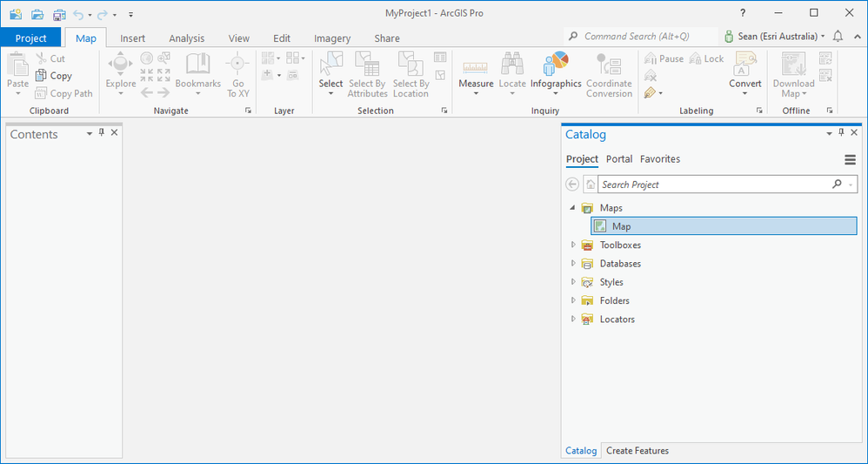Click the Fixed Zoom In arrows icon
The width and height of the screenshot is (868, 464).
click(x=146, y=75)
